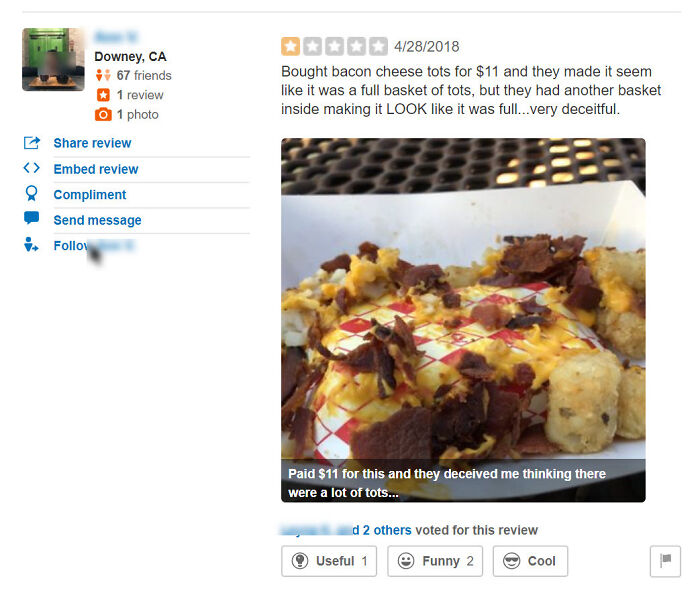700x591 pixels.
Task: Open the Embed review link
Action: (96, 169)
